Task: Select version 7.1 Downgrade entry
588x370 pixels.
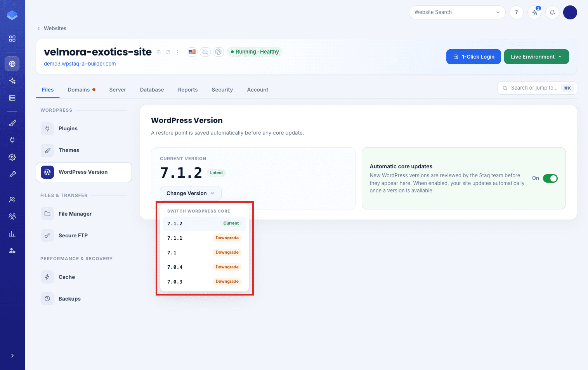Action: [x=204, y=252]
